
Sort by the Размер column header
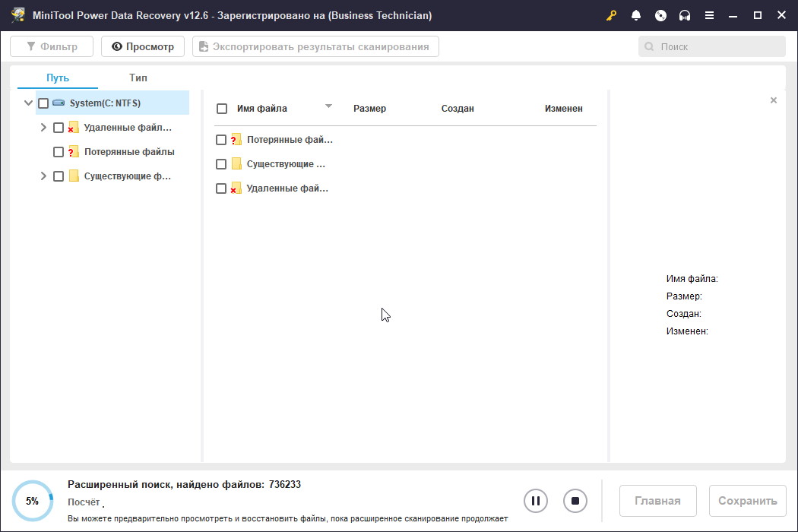tap(369, 109)
